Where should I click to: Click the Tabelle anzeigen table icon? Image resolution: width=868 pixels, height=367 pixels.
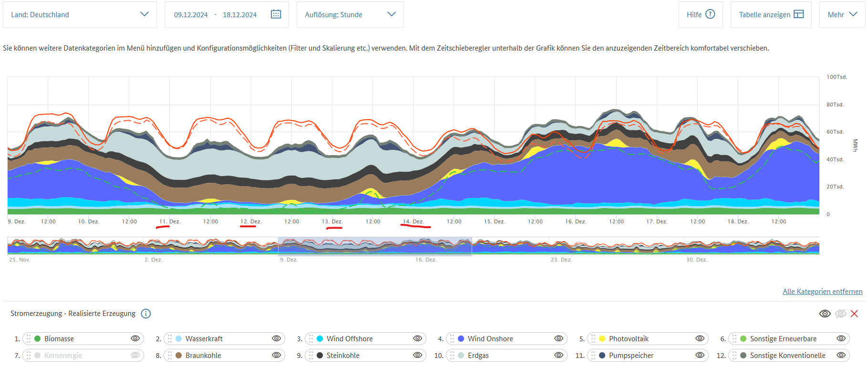coord(798,14)
